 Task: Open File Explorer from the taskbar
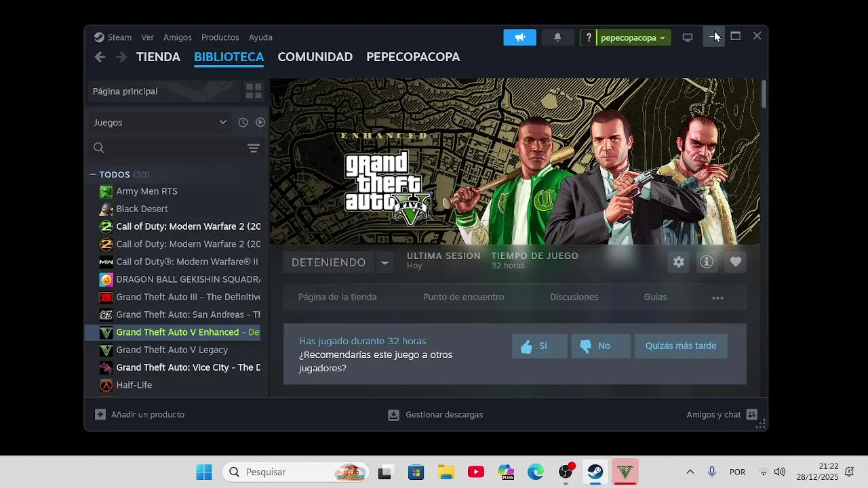click(446, 472)
